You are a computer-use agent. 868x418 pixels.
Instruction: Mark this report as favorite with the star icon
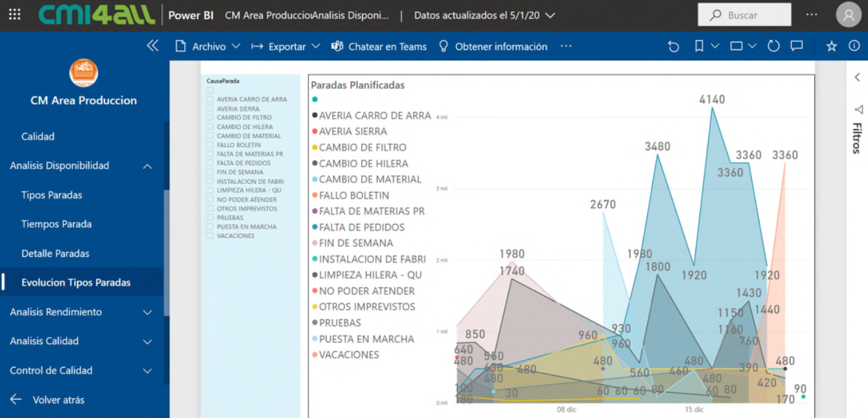tap(831, 46)
